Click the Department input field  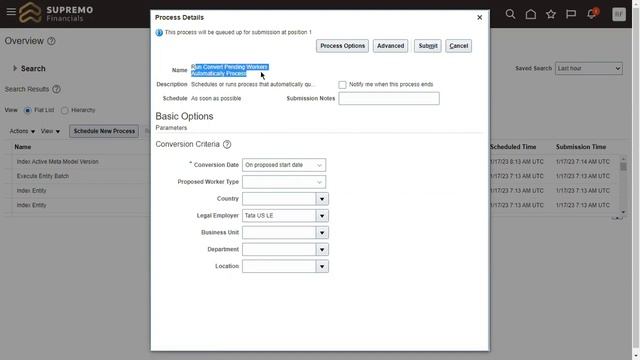tap(279, 249)
